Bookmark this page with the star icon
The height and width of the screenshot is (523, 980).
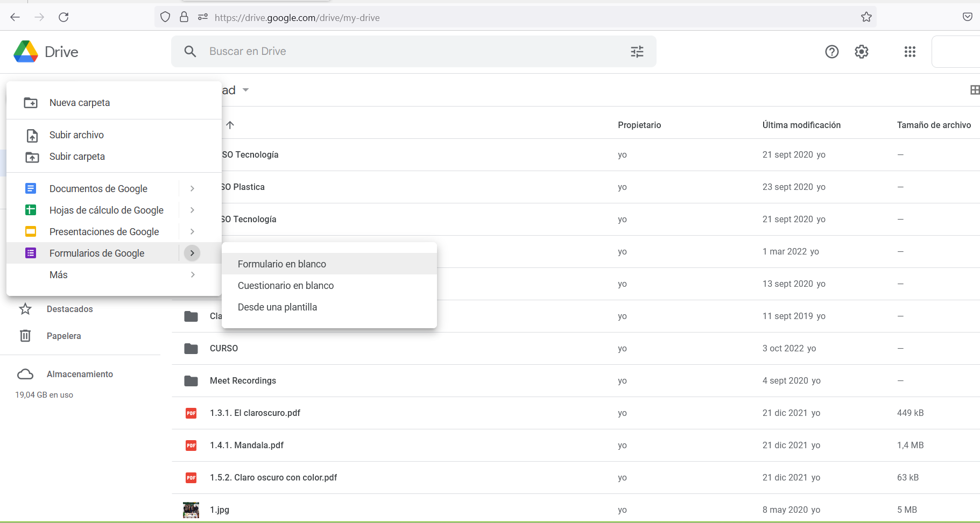coord(866,17)
